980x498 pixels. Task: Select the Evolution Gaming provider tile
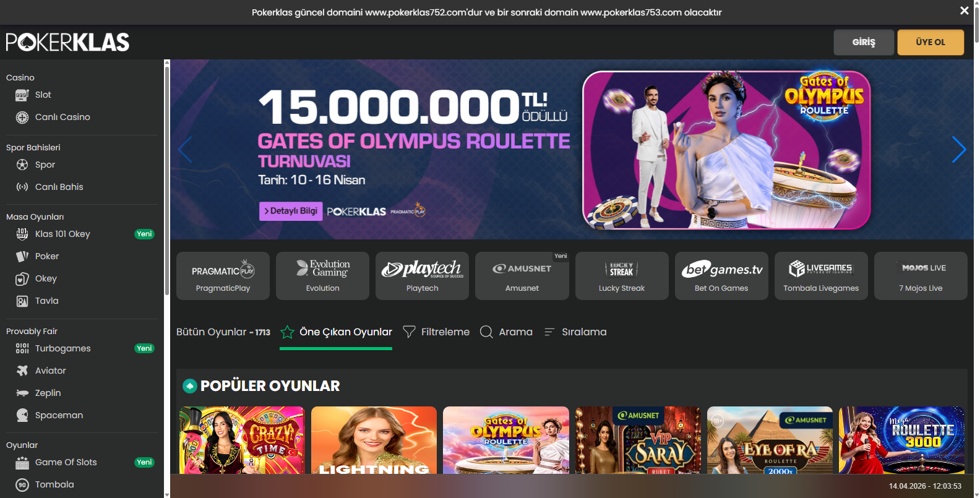tap(322, 276)
